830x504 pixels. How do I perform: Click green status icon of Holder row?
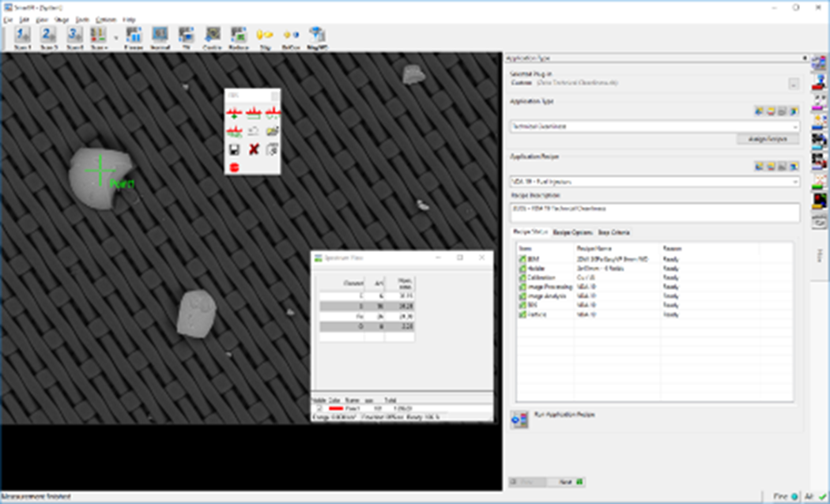(523, 269)
